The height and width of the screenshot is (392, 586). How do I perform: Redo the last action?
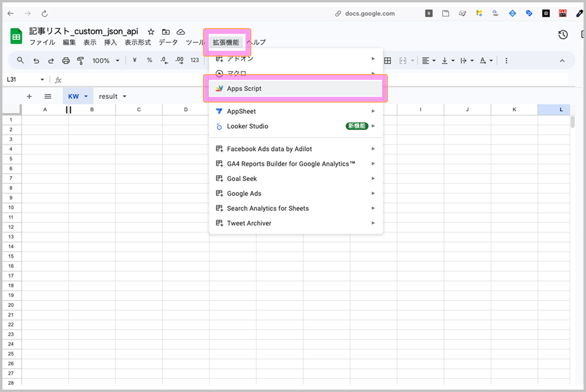click(51, 60)
